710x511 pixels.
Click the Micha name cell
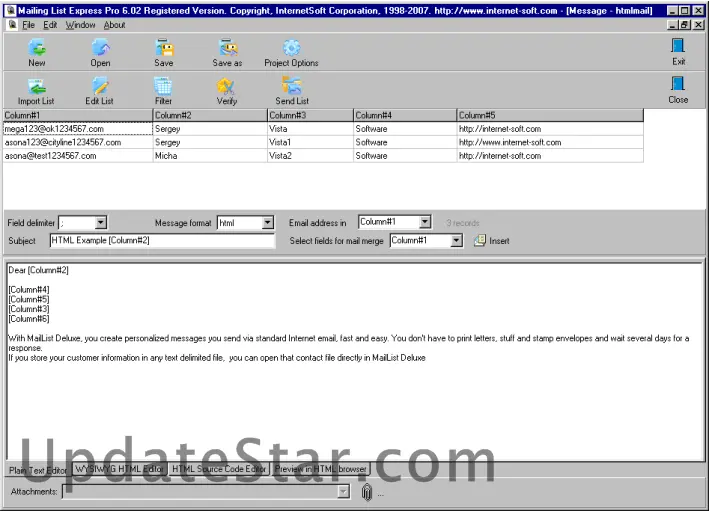coord(210,156)
